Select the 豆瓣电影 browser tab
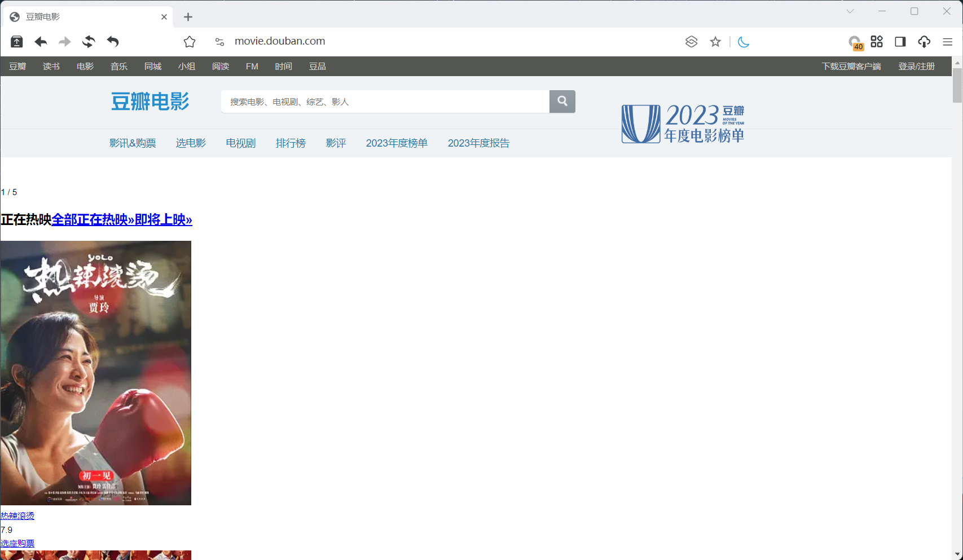Image resolution: width=963 pixels, height=560 pixels. (x=87, y=17)
